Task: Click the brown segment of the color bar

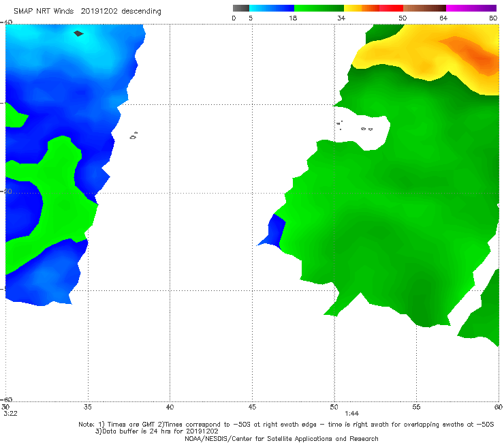Action: (x=424, y=8)
